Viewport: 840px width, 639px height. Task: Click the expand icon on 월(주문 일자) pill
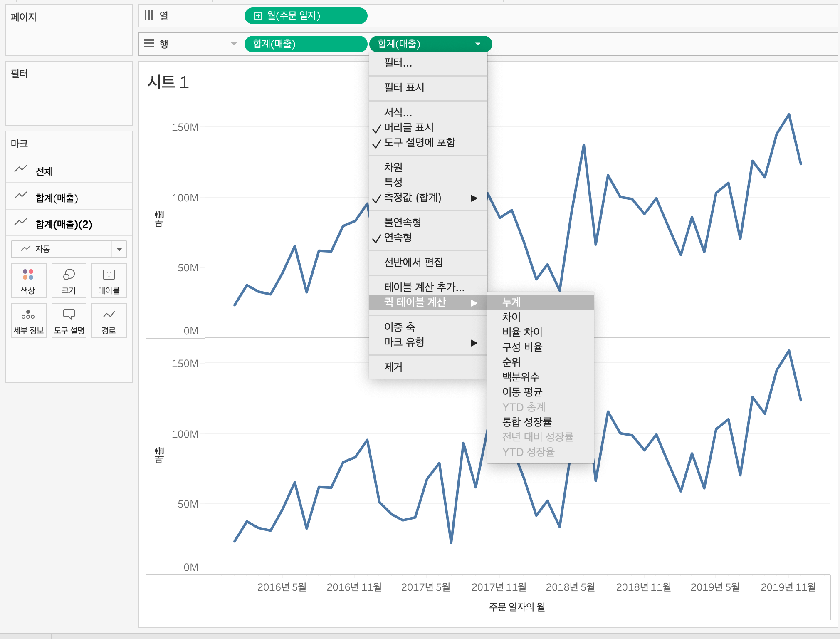pos(258,16)
